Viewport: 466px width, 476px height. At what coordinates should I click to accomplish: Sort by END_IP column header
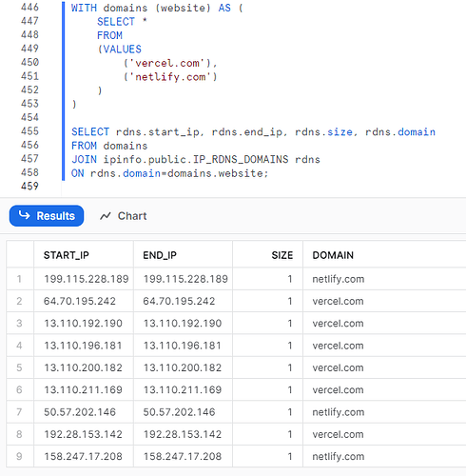coord(160,255)
